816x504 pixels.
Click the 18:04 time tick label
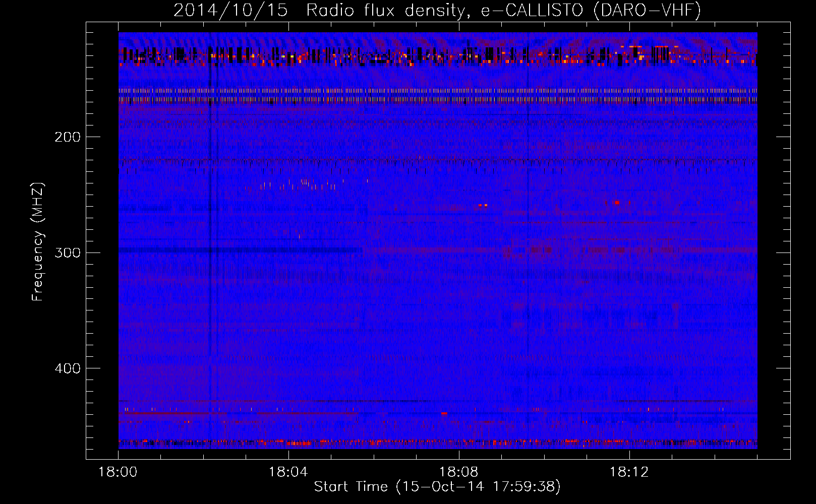pyautogui.click(x=288, y=472)
